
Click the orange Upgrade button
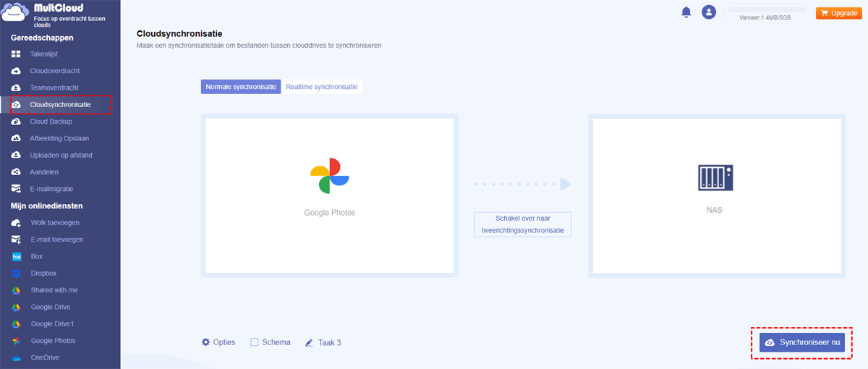(x=838, y=13)
